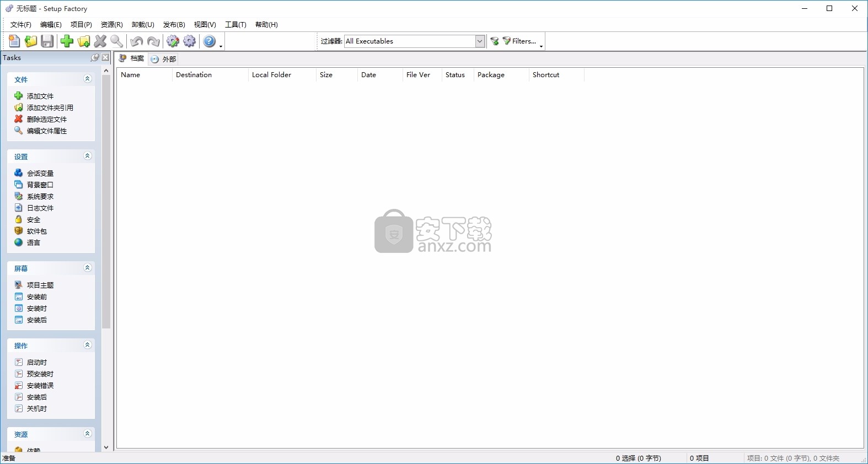Image resolution: width=868 pixels, height=464 pixels.
Task: Open 项目主题 screen settings
Action: pos(40,285)
